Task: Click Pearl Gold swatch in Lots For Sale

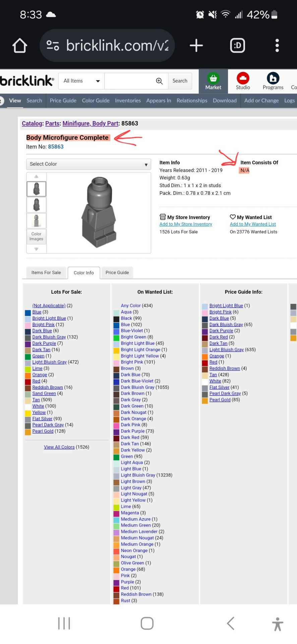Action: click(x=28, y=431)
